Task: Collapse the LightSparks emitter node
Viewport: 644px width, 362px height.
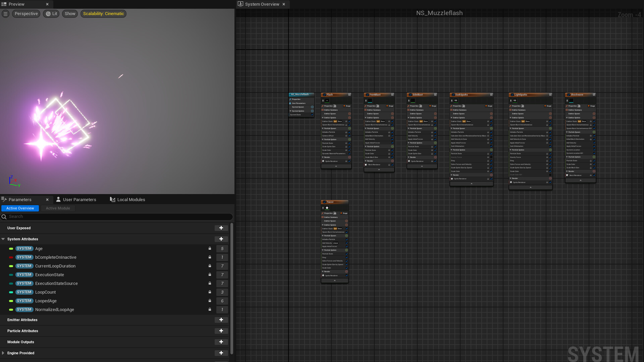Action: click(x=530, y=187)
